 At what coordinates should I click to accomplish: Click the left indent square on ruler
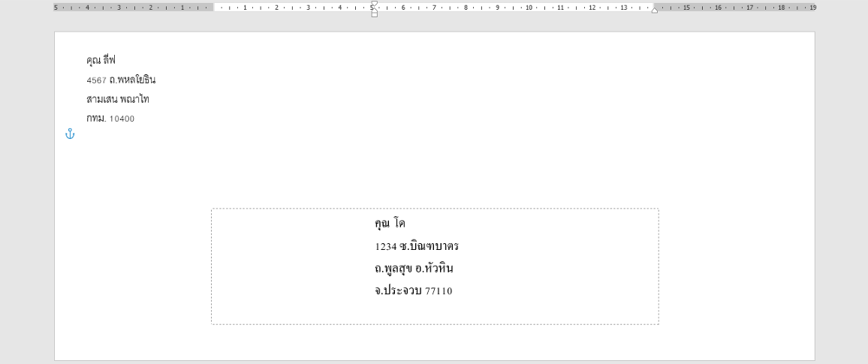[374, 14]
